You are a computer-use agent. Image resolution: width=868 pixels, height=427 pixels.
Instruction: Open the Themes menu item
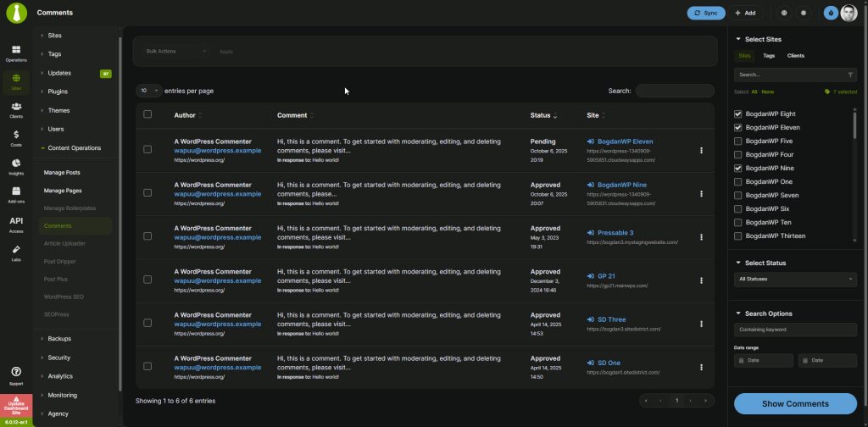[x=58, y=111]
